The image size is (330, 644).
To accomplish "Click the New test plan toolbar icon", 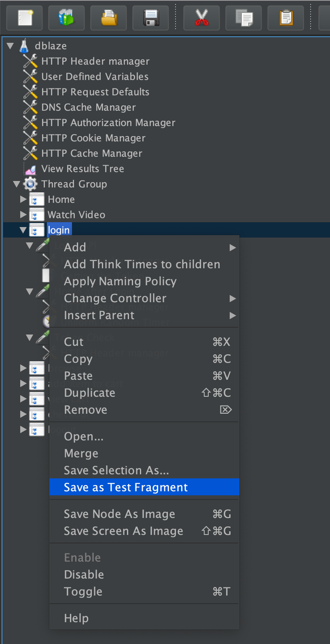I will 25,18.
